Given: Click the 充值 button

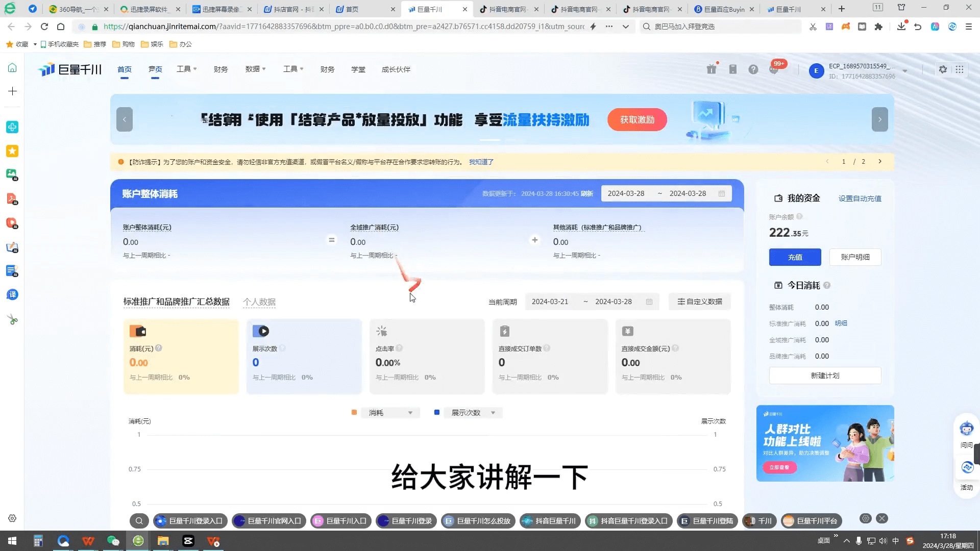Looking at the screenshot, I should (x=795, y=257).
